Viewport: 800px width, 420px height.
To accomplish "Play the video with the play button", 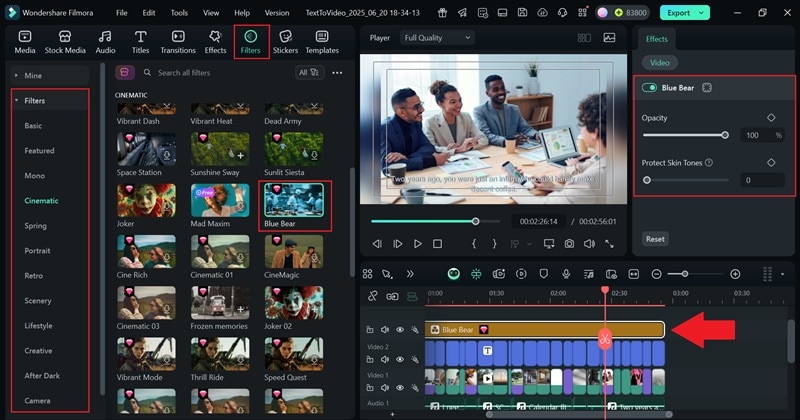I will point(417,244).
